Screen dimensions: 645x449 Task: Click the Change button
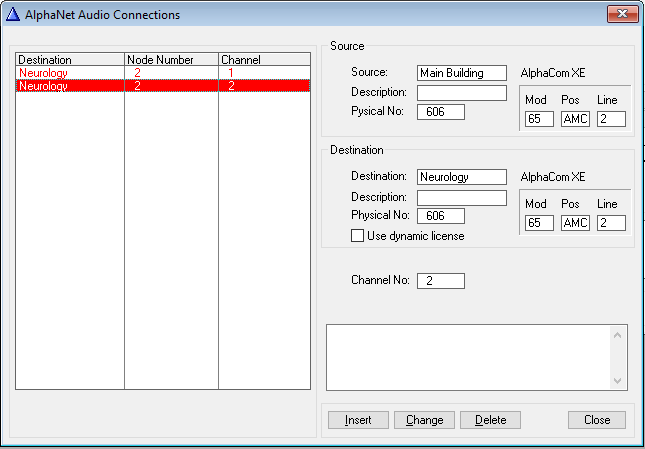click(425, 420)
